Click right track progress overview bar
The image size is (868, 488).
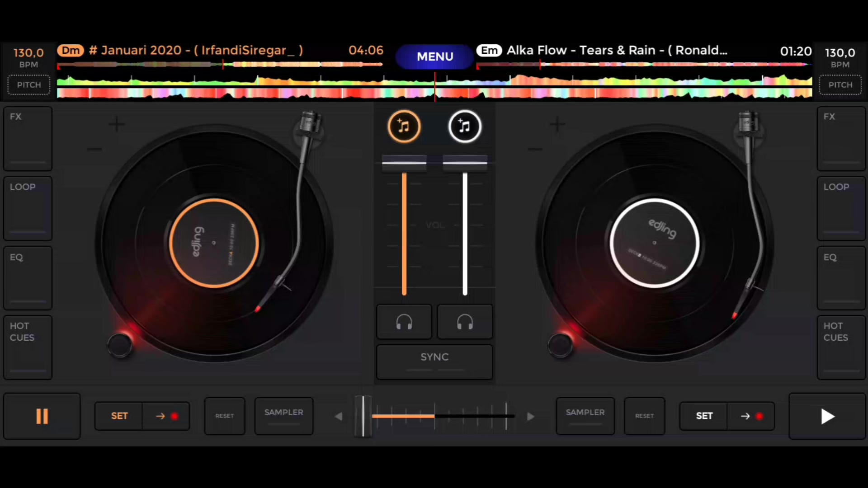pos(644,65)
